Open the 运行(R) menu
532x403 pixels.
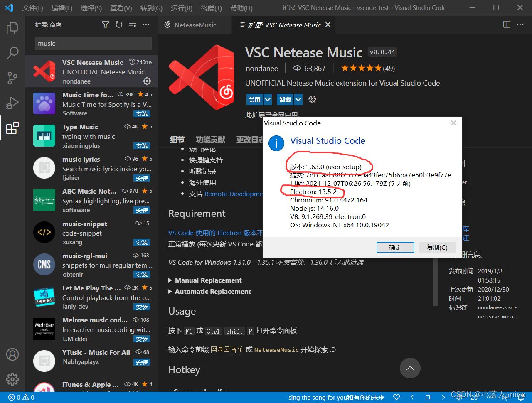182,8
